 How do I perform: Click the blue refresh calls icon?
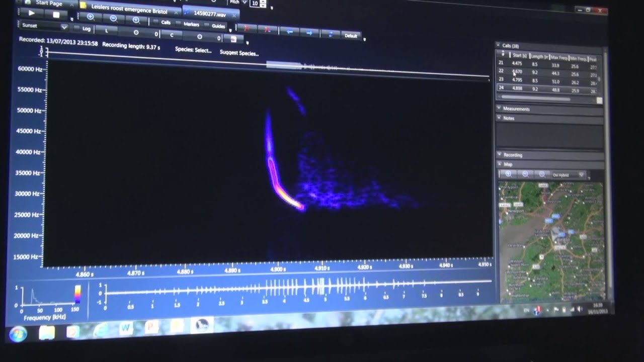[330, 34]
